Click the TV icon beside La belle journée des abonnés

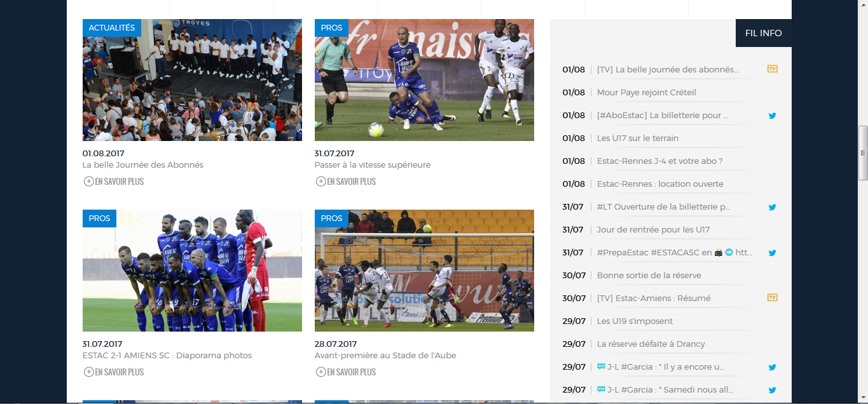coord(772,69)
